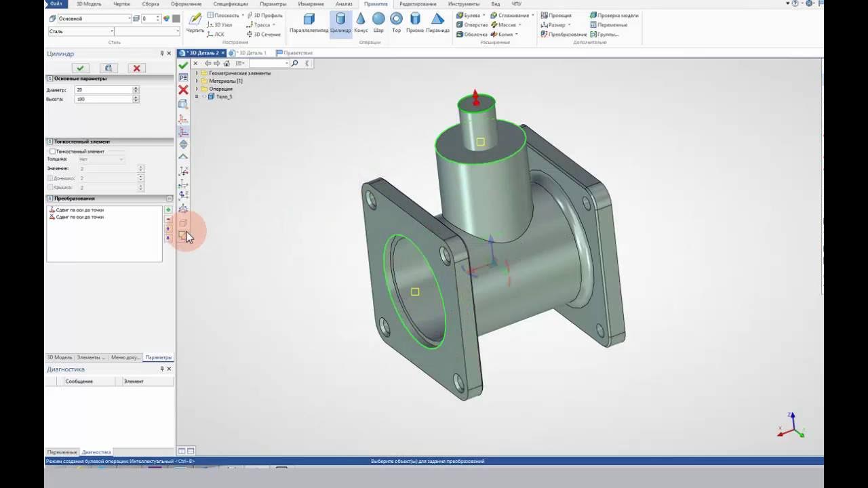This screenshot has width=868, height=488.
Task: Select the Цилиндр primitive tool
Action: coord(340,23)
